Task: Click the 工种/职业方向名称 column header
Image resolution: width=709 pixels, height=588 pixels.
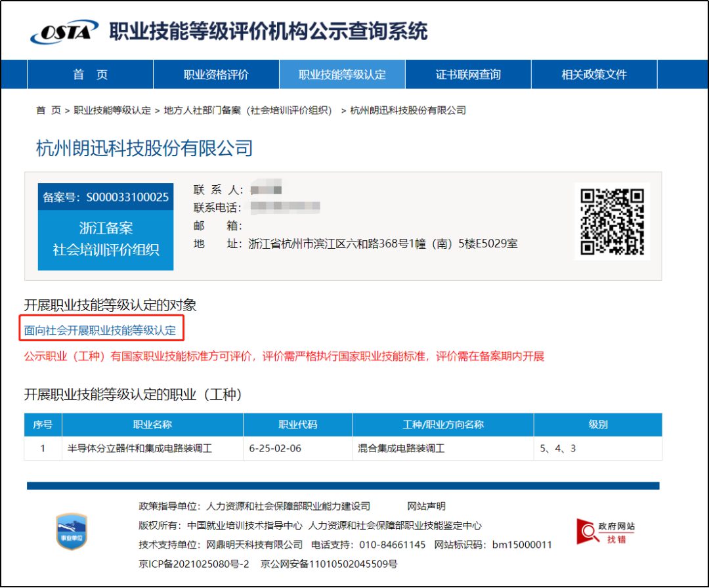Action: [443, 425]
